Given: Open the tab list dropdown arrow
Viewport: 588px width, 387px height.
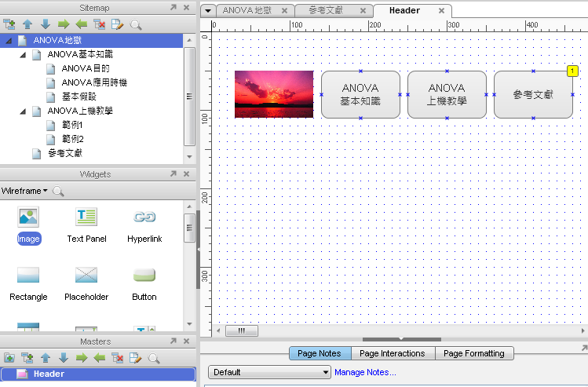Looking at the screenshot, I should pos(208,11).
